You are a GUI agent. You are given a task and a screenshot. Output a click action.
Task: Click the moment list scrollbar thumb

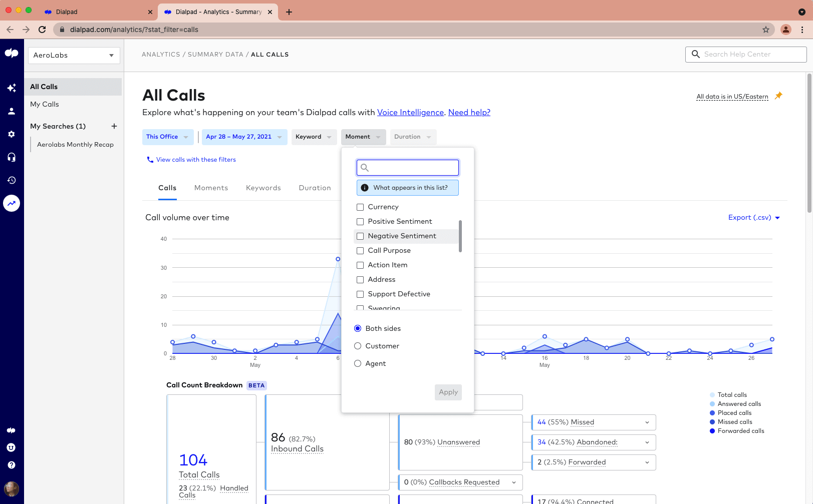tap(460, 236)
